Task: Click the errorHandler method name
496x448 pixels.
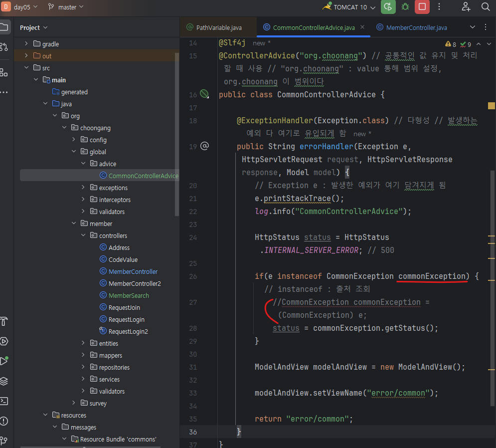Action: (x=326, y=146)
